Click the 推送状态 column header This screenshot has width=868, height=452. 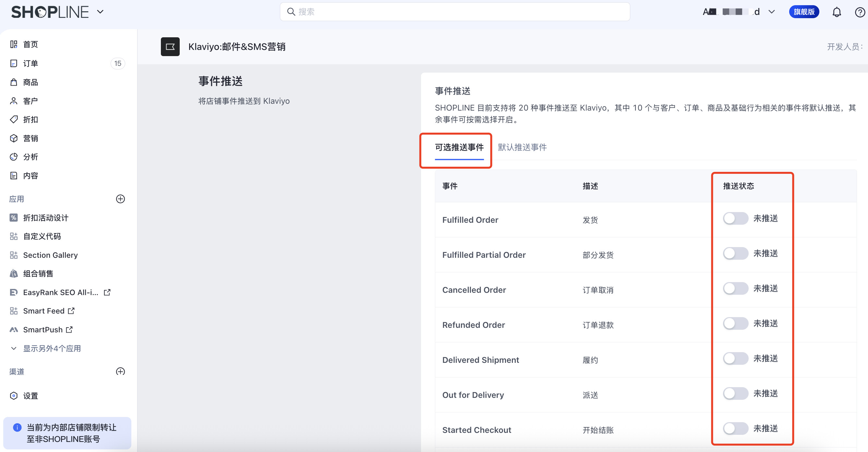pyautogui.click(x=739, y=186)
